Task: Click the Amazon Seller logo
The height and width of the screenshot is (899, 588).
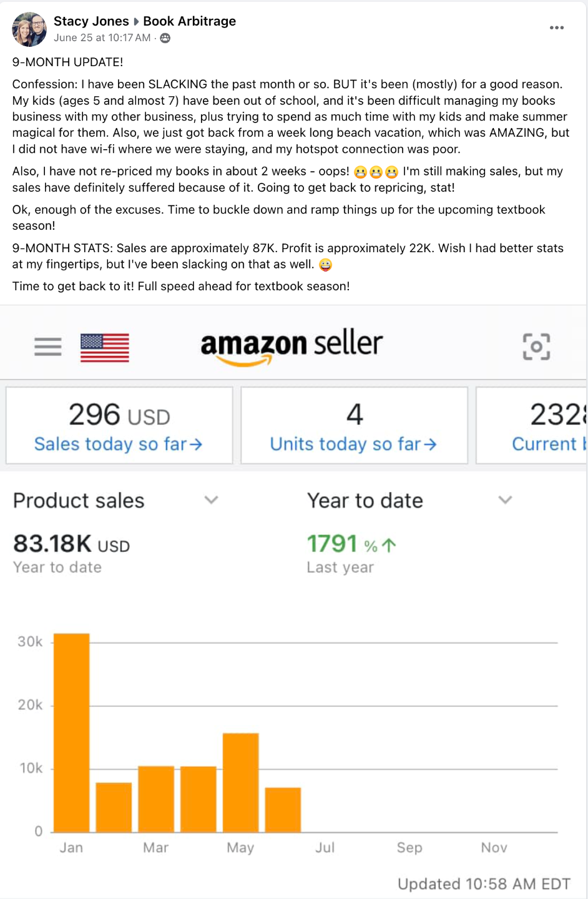Action: pos(292,346)
